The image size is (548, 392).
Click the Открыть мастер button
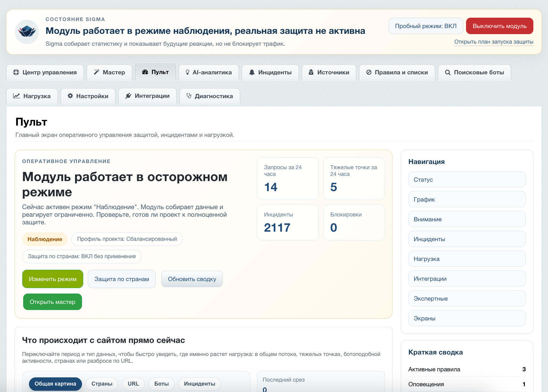(52, 302)
